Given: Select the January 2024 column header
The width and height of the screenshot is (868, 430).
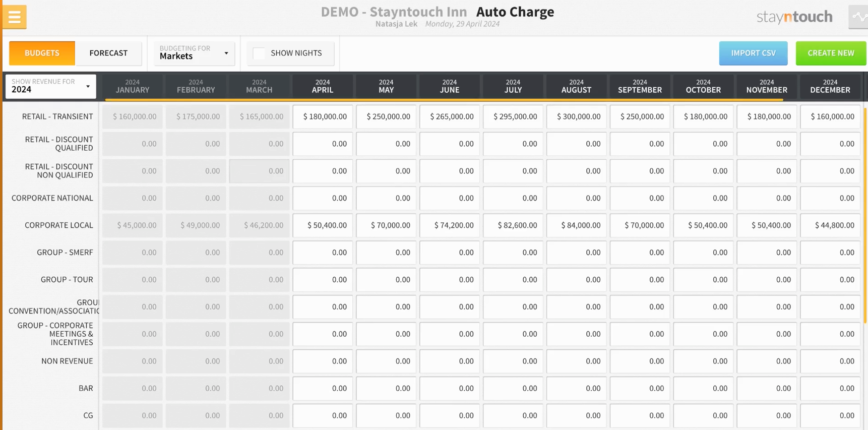Looking at the screenshot, I should [x=133, y=86].
